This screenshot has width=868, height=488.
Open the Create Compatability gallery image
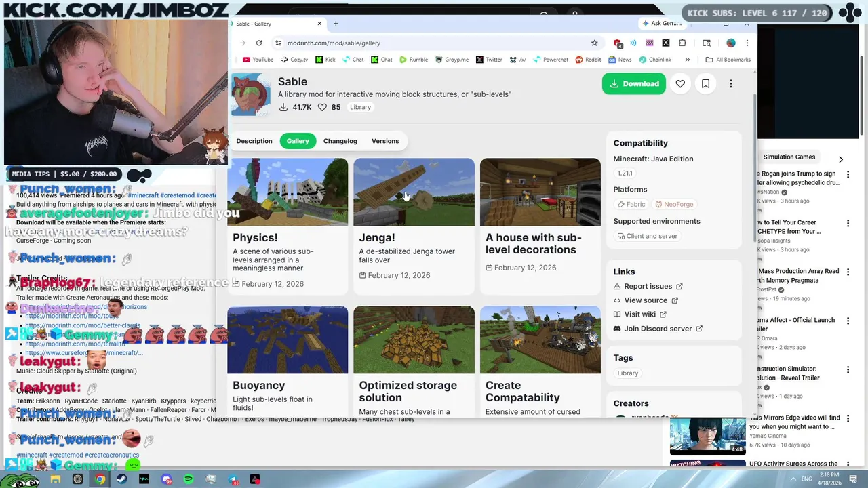[x=540, y=340]
